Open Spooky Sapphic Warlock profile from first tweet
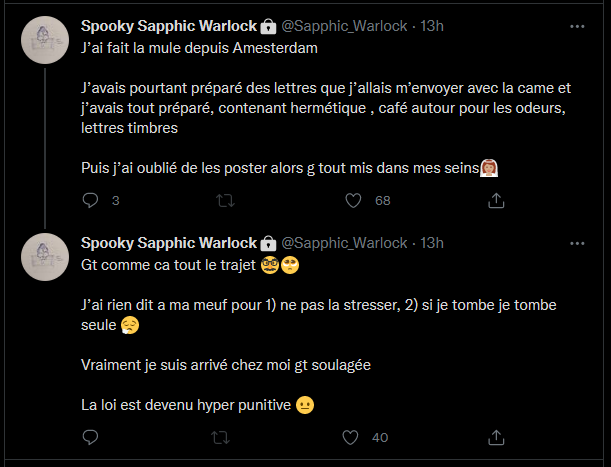 click(x=168, y=25)
